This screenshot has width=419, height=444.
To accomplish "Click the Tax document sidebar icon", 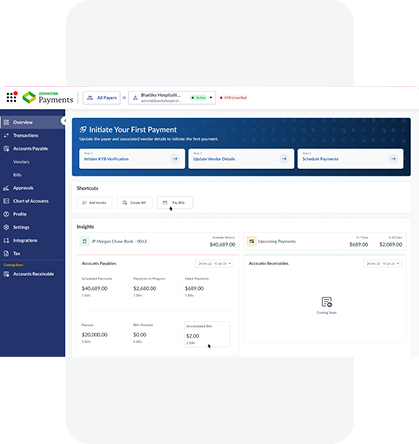I will coord(6,253).
